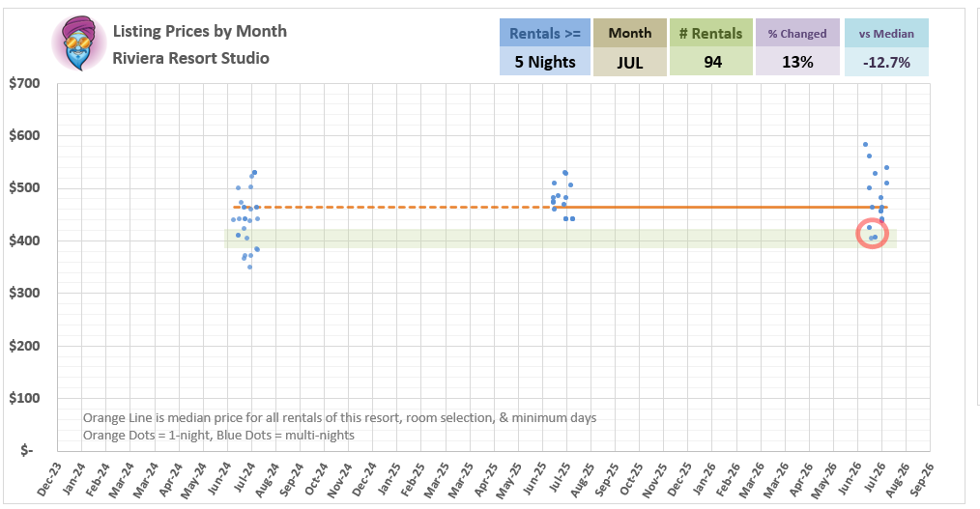
Task: Click the 94 rentals count value
Action: click(x=710, y=63)
